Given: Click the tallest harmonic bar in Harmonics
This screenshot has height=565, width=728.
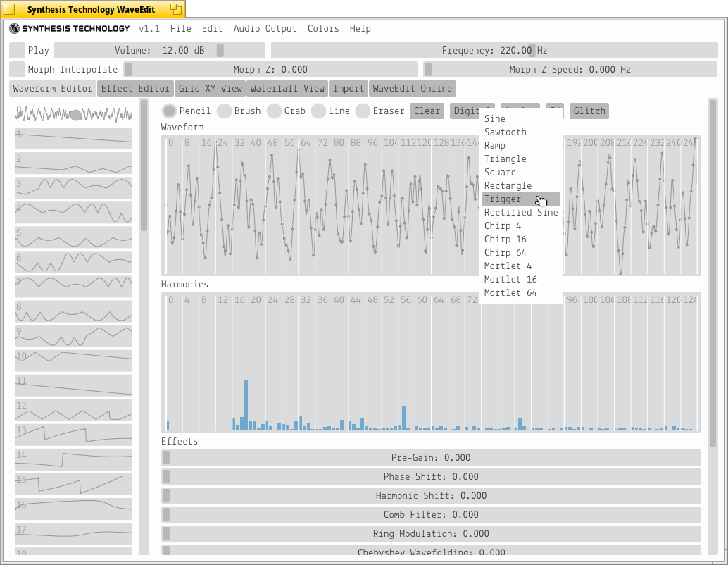Looking at the screenshot, I should pyautogui.click(x=246, y=404).
